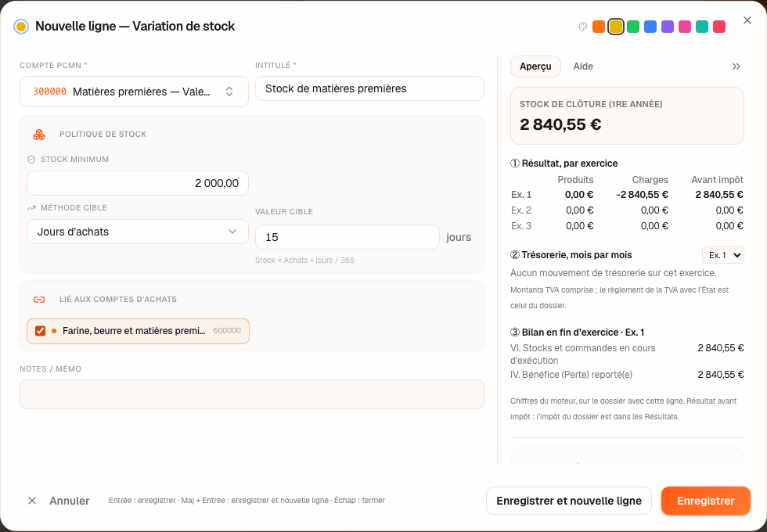
Task: Click the closing stock value 2 840,55 €
Action: click(560, 124)
